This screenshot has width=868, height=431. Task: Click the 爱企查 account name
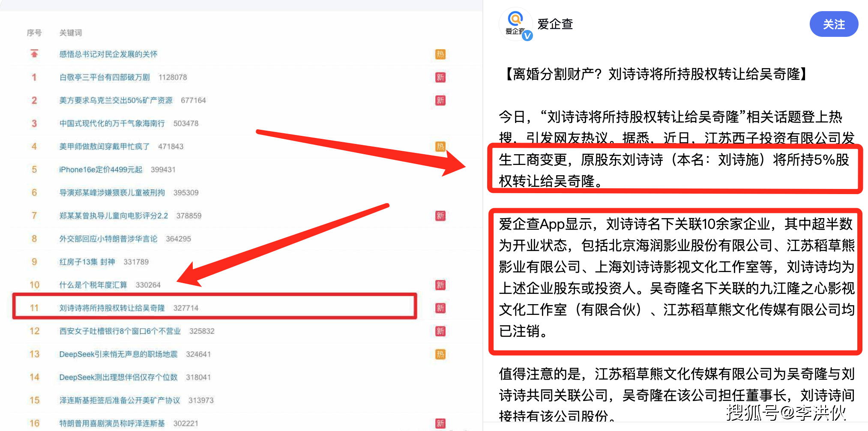[x=555, y=24]
